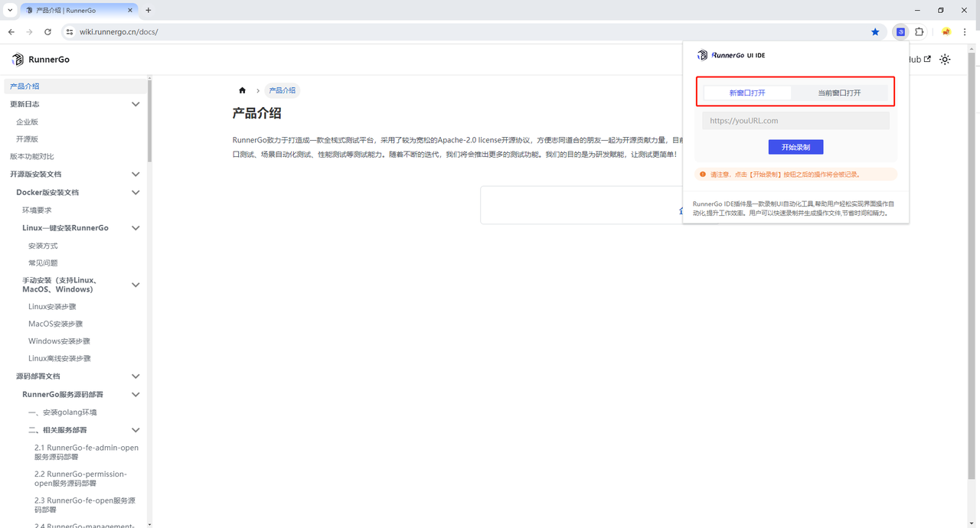Collapse the 更新日志 section chevron
This screenshot has height=528, width=980.
136,104
